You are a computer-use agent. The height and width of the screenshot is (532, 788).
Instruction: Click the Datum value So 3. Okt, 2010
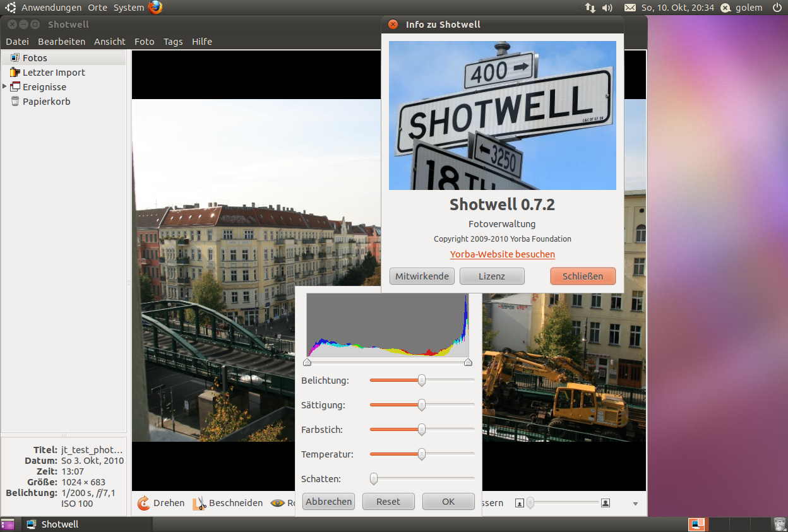coord(92,461)
